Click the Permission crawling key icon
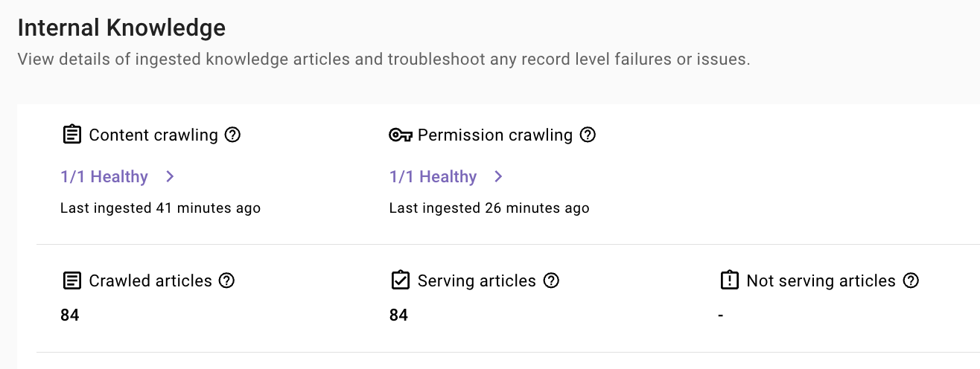This screenshot has height=369, width=980. 401,135
